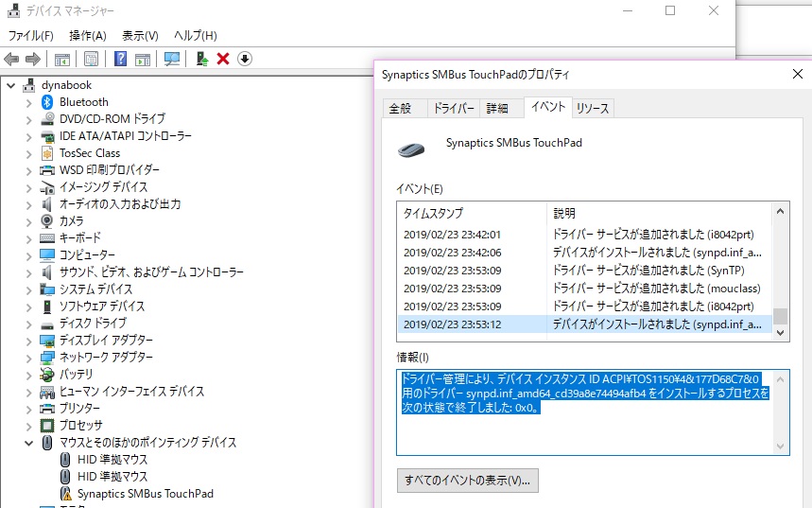Click the forward arrow toolbar icon
This screenshot has width=812, height=508.
(33, 59)
